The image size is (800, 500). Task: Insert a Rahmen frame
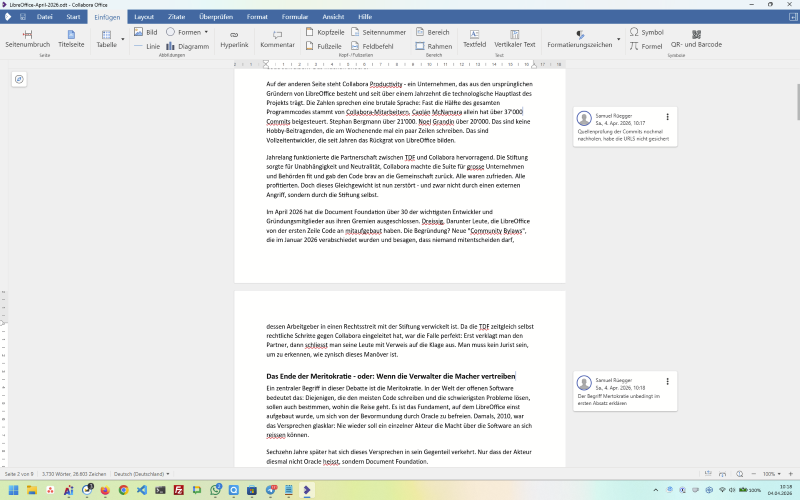point(434,46)
